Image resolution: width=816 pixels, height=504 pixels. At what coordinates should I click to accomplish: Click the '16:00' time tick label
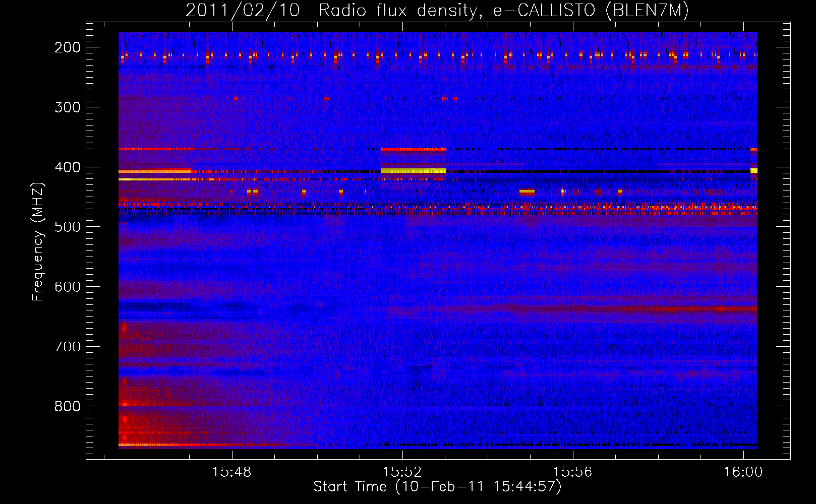tap(743, 472)
